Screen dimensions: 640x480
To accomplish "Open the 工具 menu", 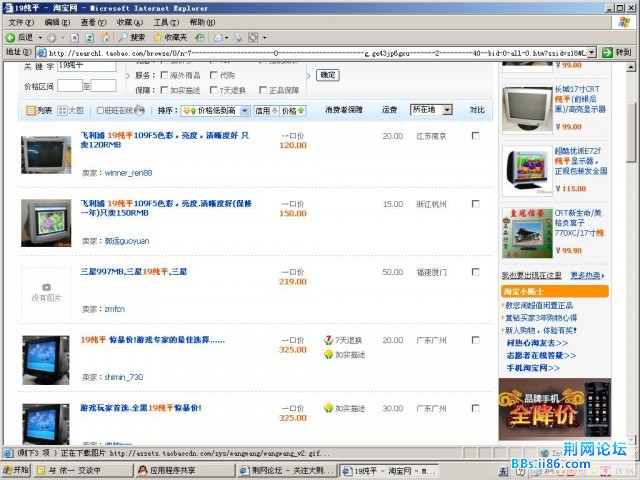I will point(166,22).
